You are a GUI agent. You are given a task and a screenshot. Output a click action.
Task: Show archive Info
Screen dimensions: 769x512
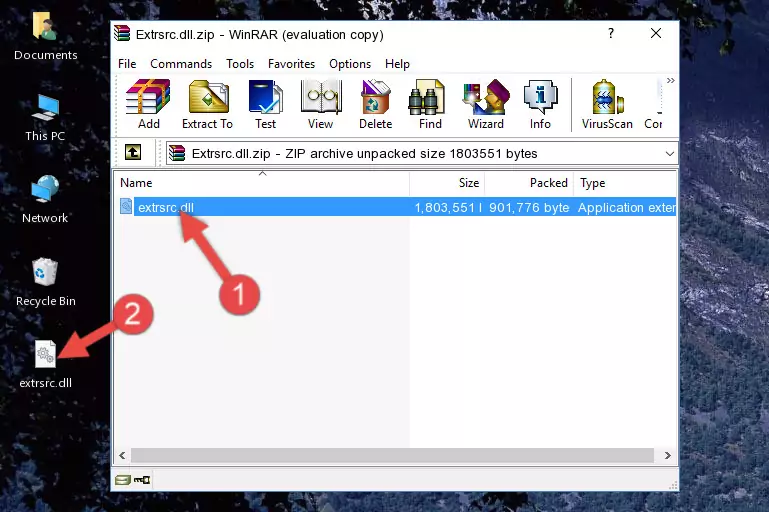pyautogui.click(x=540, y=104)
